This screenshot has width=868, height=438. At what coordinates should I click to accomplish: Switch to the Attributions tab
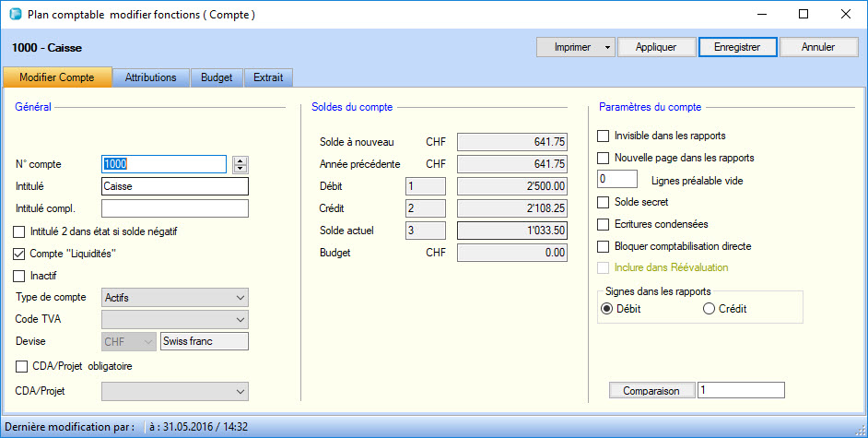150,77
